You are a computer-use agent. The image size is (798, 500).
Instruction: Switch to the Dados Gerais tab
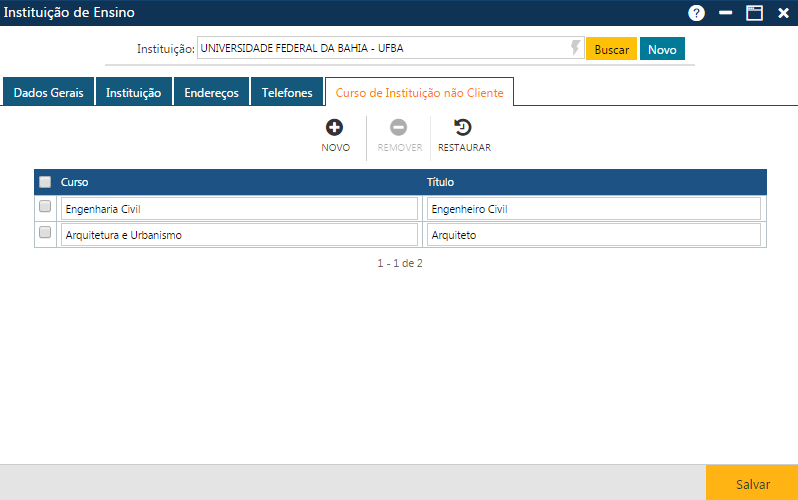coord(48,92)
